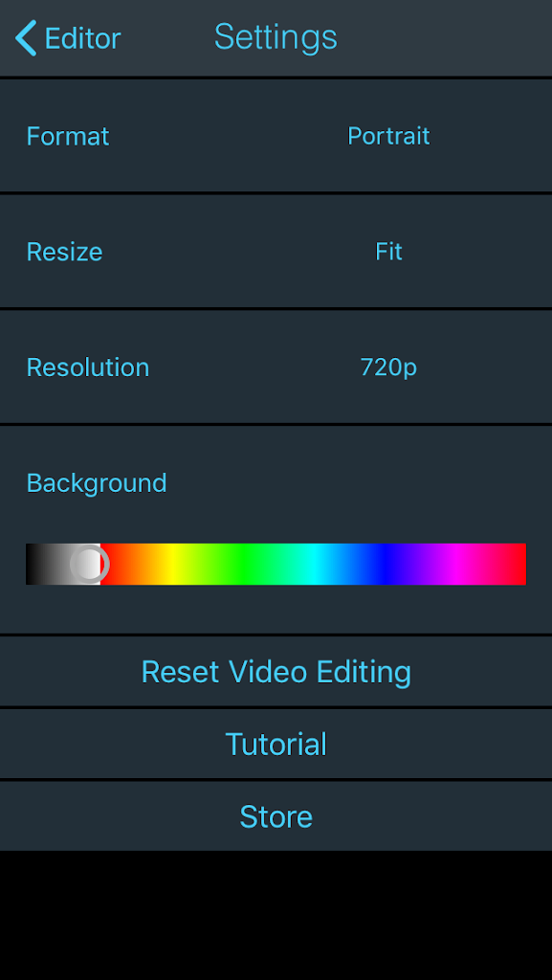Pick yellow on the background color bar

171,564
